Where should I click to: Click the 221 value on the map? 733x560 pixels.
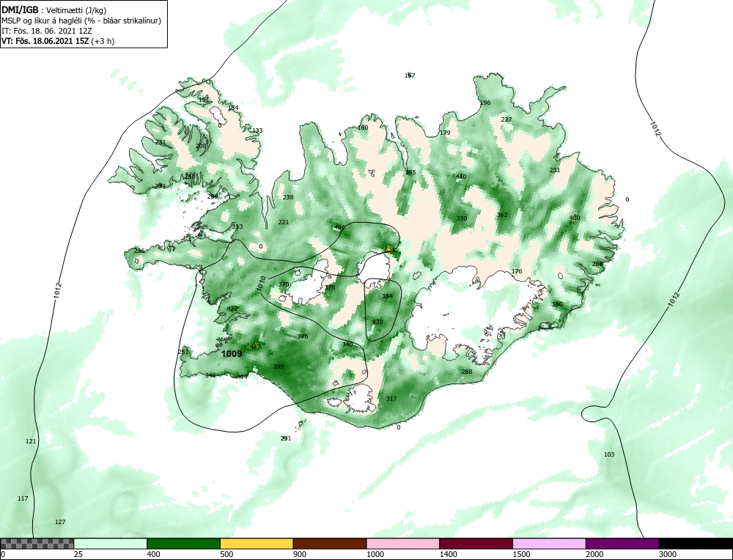point(283,222)
